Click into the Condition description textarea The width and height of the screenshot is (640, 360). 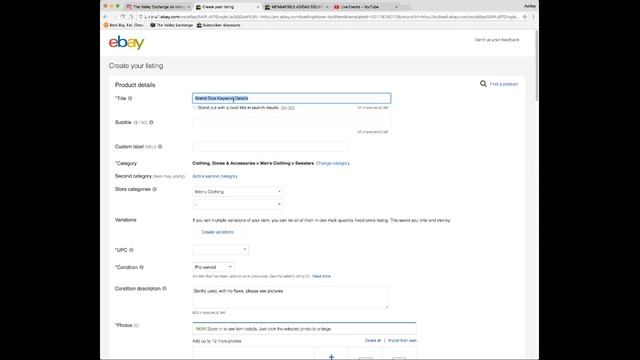(290, 297)
